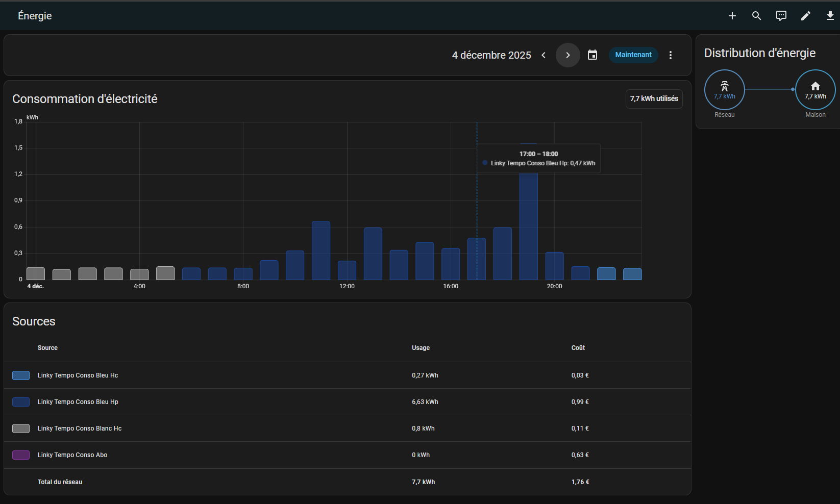The width and height of the screenshot is (840, 504).
Task: Click the plus add icon in header
Action: pos(732,16)
